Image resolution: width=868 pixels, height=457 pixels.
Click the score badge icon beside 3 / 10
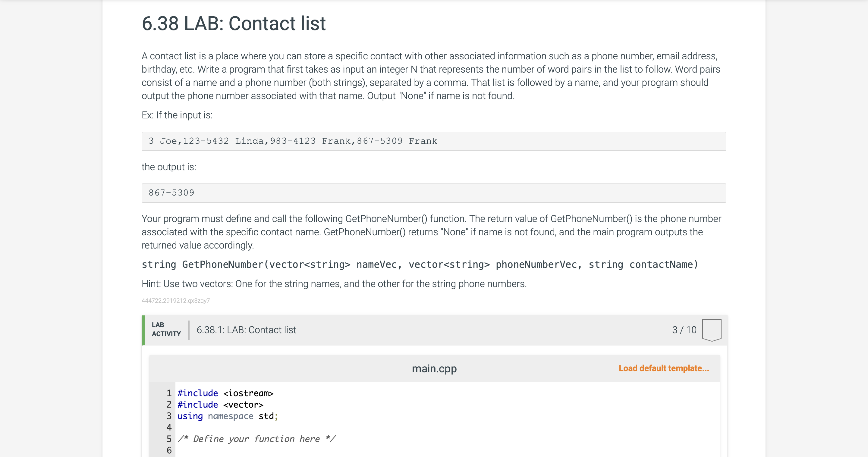[711, 330]
